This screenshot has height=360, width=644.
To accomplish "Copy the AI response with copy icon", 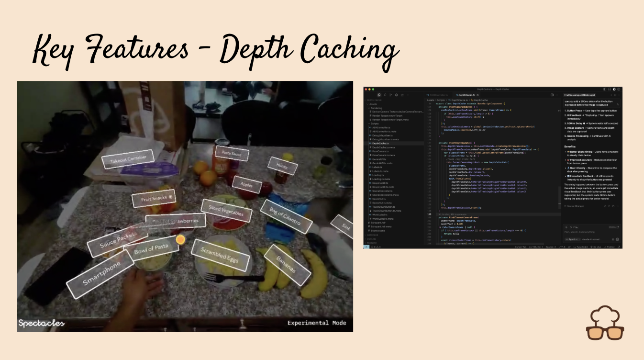I will 613,206.
